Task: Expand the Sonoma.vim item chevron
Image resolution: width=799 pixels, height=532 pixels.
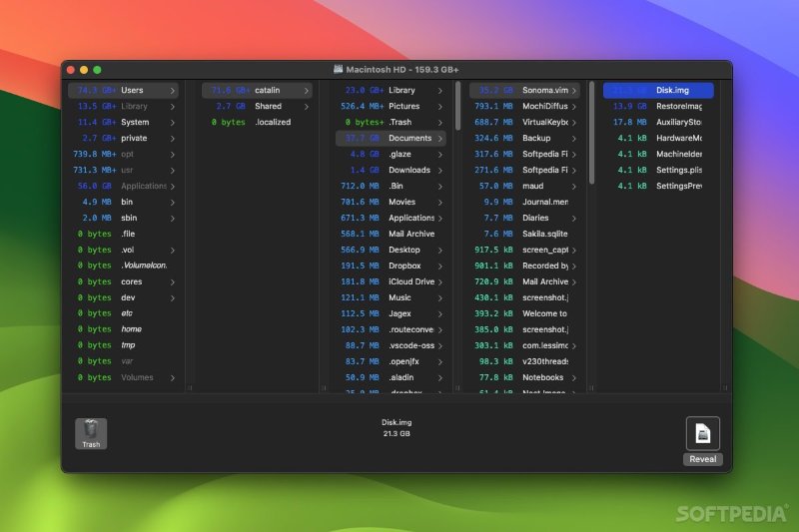Action: [x=574, y=91]
